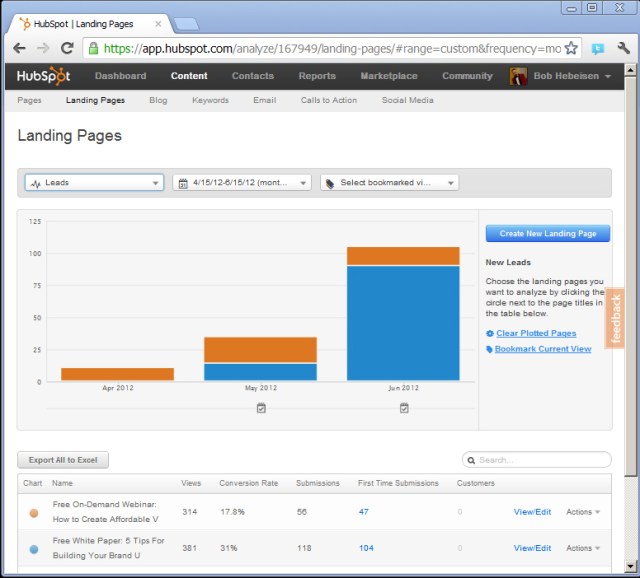Viewport: 640px width, 578px height.
Task: Click into the landing pages Search field
Action: (540, 460)
